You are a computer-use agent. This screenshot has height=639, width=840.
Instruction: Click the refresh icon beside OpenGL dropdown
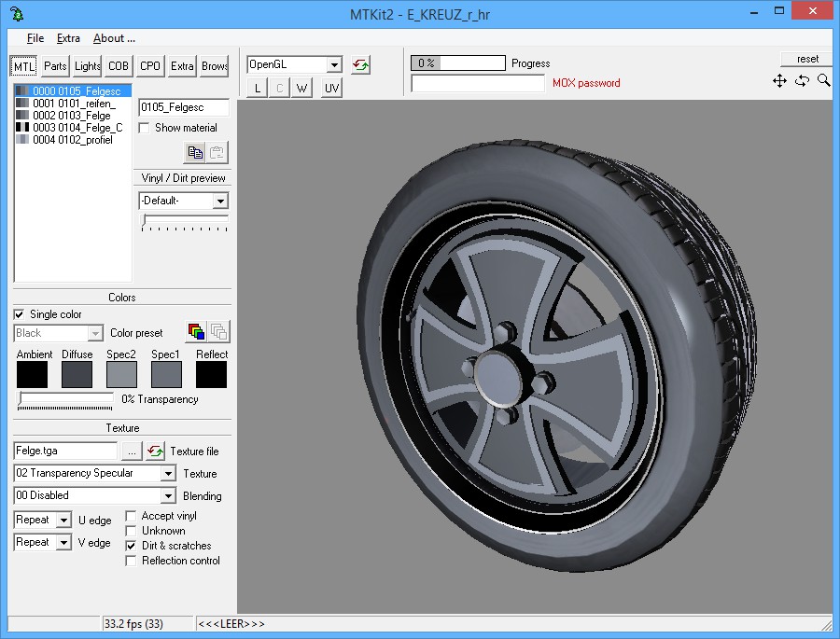click(x=360, y=65)
